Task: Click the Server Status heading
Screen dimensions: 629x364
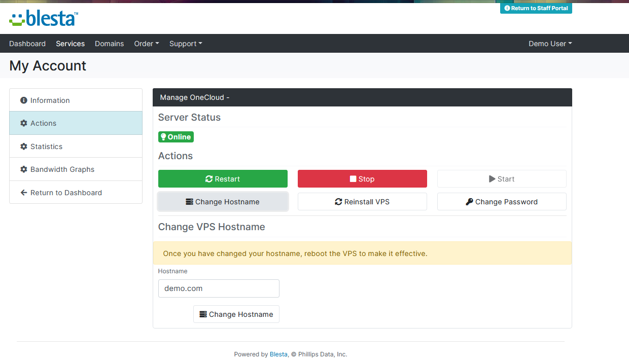Action: click(189, 117)
